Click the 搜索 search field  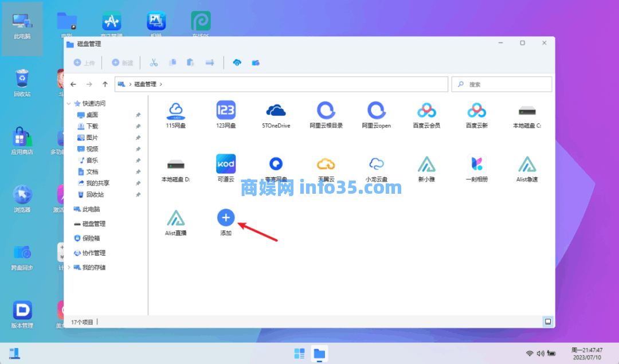click(502, 84)
